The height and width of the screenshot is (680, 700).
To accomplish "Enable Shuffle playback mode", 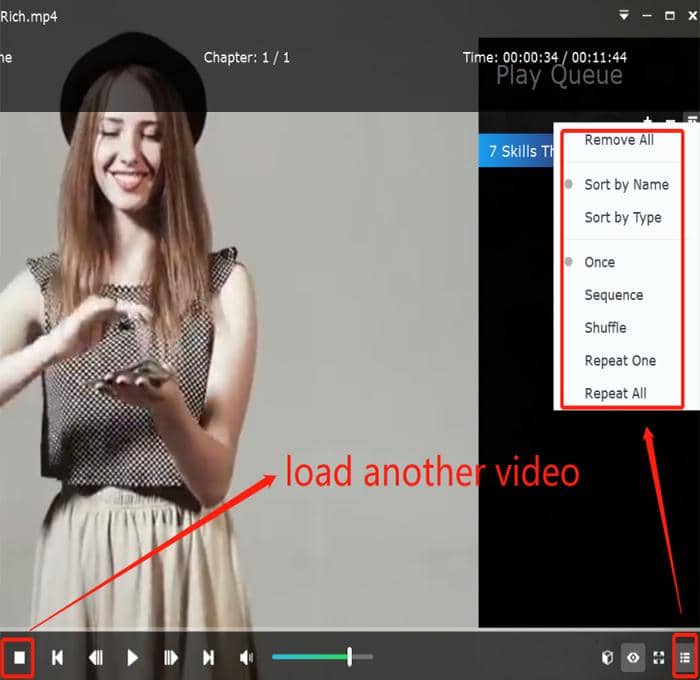I will (x=605, y=327).
